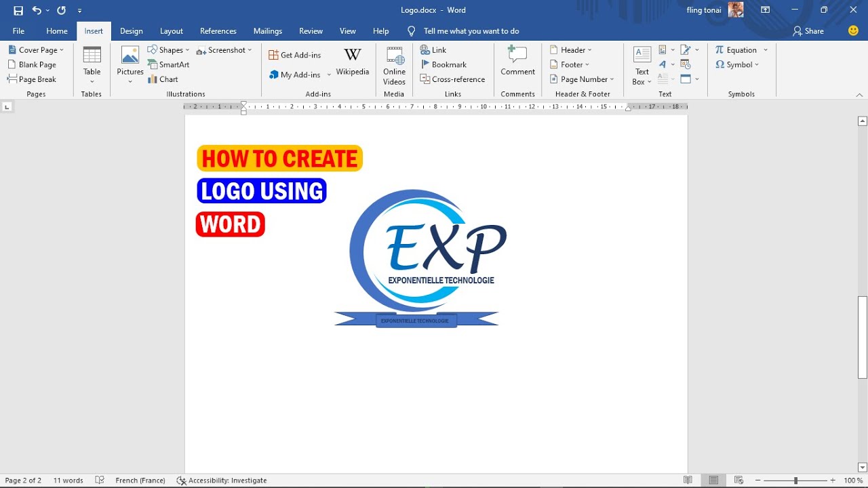Click the tab selector at ruler corner
This screenshot has height=488, width=868.
click(x=7, y=106)
